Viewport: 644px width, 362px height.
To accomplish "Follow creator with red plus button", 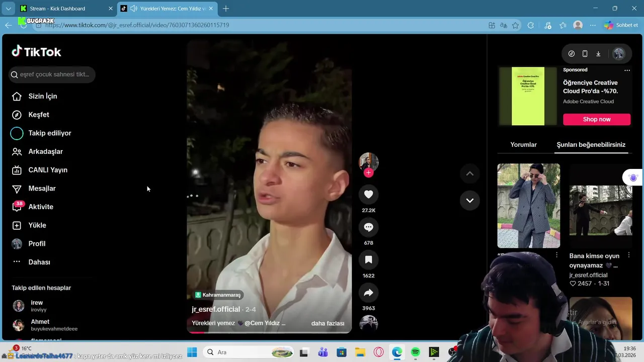I will click(x=368, y=173).
